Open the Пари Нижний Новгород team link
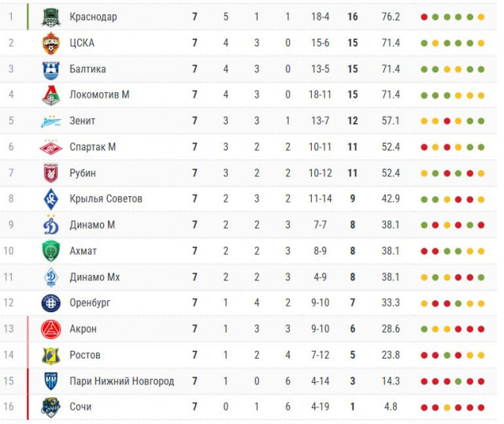This screenshot has width=504, height=424. pos(121,381)
